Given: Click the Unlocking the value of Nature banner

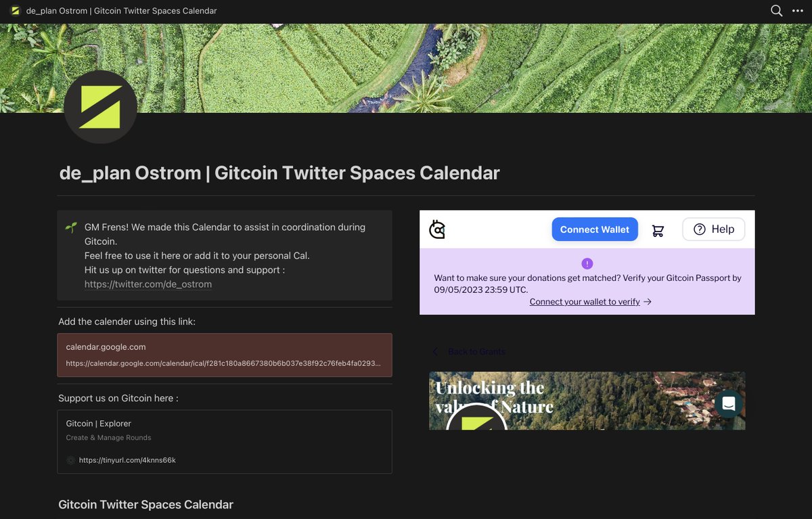Looking at the screenshot, I should pos(586,400).
